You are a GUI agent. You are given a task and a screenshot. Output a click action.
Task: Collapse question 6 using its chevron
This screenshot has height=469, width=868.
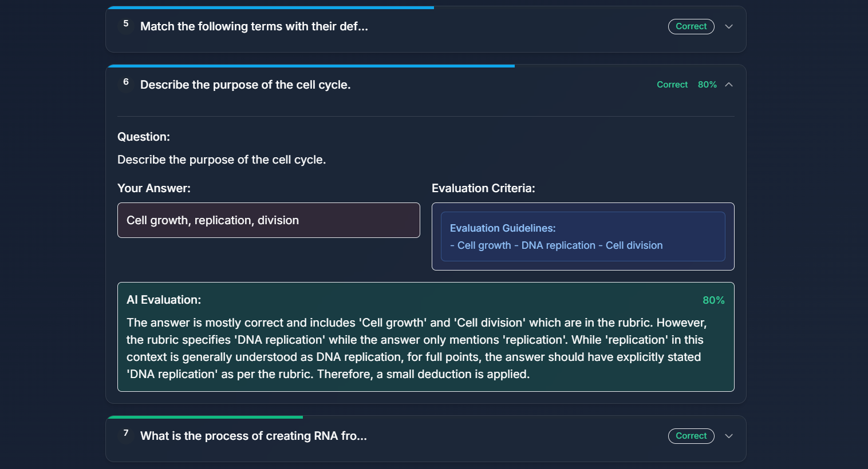pyautogui.click(x=729, y=84)
